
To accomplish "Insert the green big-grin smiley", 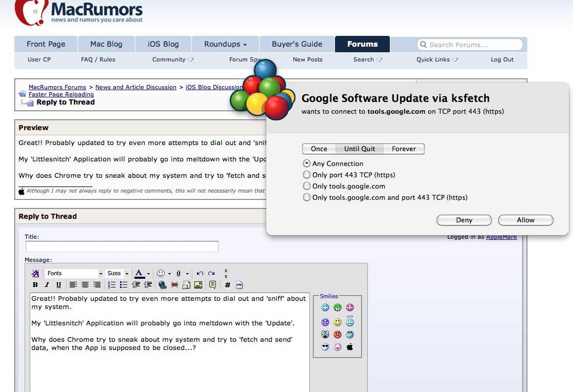I will coord(338,307).
